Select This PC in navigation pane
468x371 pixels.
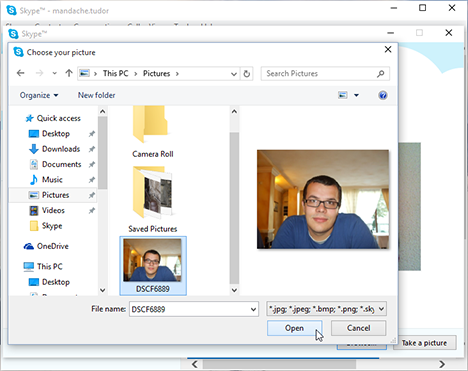[x=43, y=267]
